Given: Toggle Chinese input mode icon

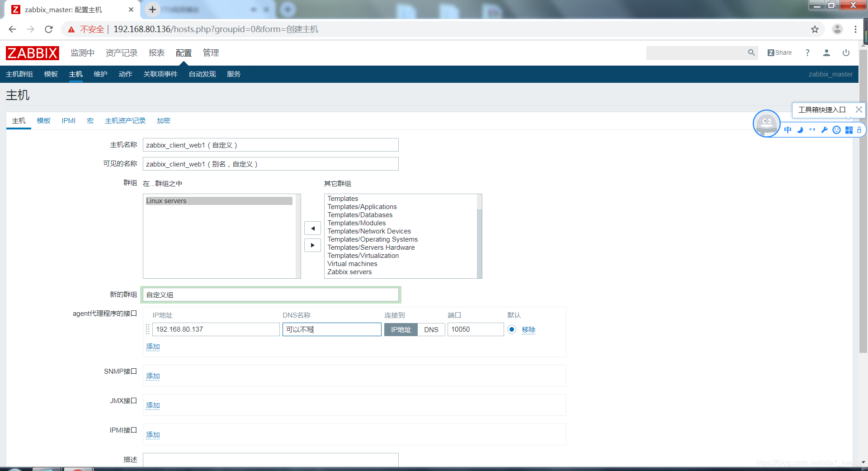Looking at the screenshot, I should (788, 130).
